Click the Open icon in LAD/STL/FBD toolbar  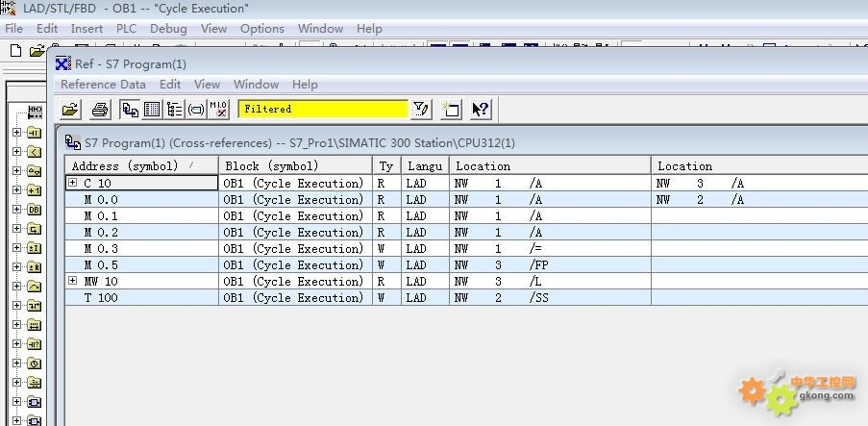coord(37,51)
